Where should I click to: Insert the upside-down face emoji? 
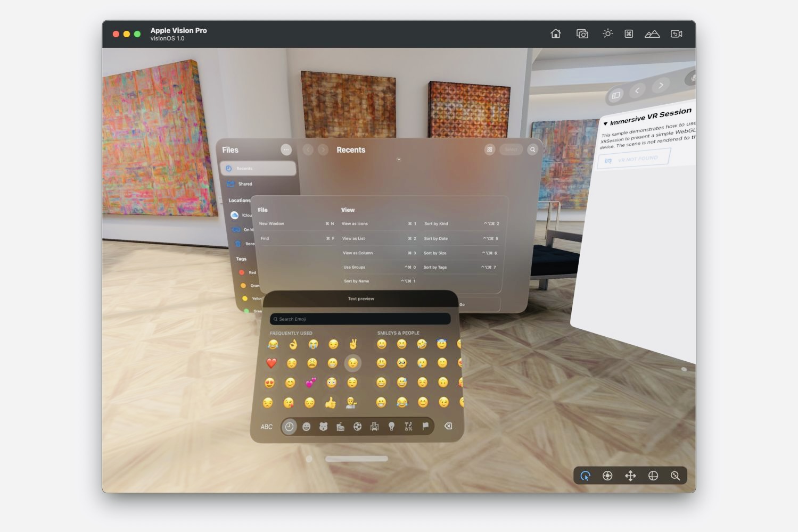point(443,383)
